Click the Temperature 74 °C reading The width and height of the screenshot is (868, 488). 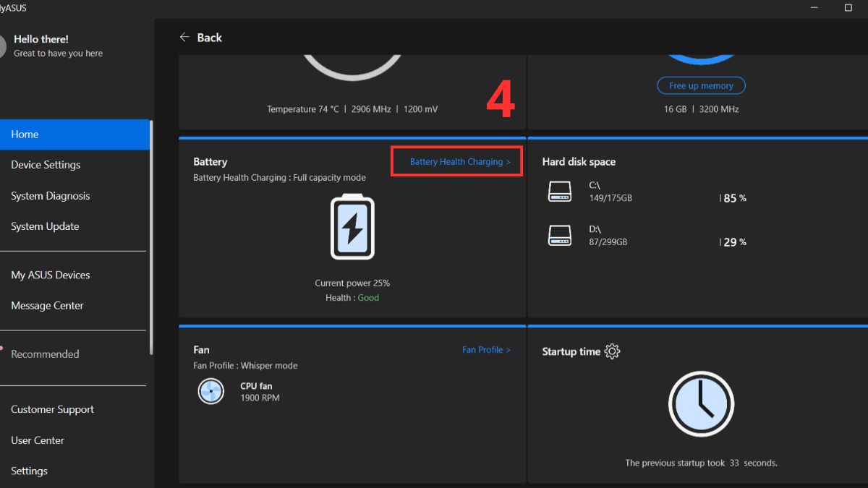pos(302,109)
